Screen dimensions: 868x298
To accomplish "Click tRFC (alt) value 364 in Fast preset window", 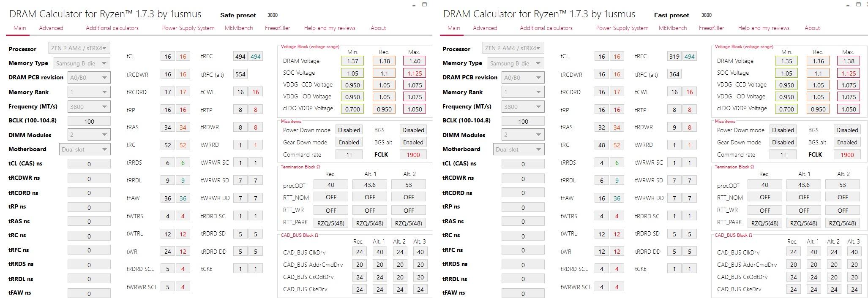I will pyautogui.click(x=674, y=74).
